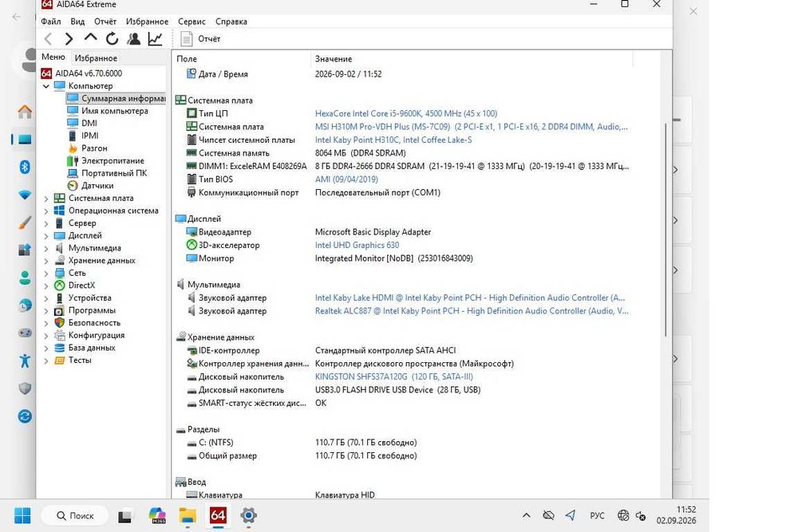The width and height of the screenshot is (798, 532).
Task: Go up one level via the toolbar up arrow
Action: tap(91, 37)
